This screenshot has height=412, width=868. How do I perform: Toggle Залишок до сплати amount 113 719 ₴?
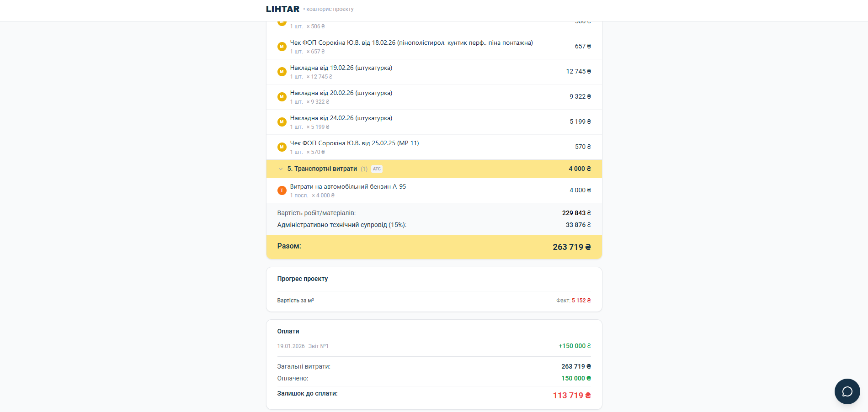571,395
